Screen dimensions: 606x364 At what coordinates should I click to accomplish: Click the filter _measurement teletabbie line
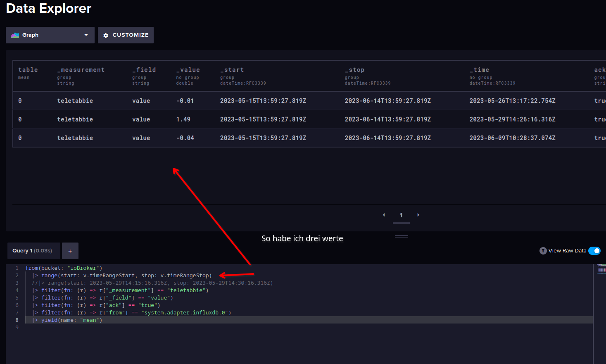coord(120,290)
